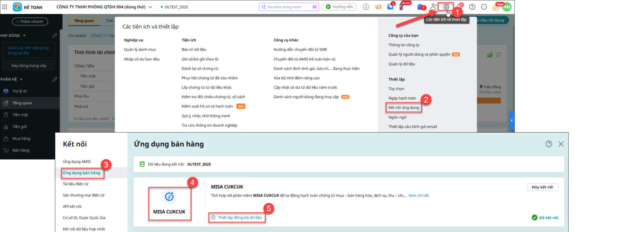Open the help question mark in top bar
The image size is (644, 232).
pos(472,7)
